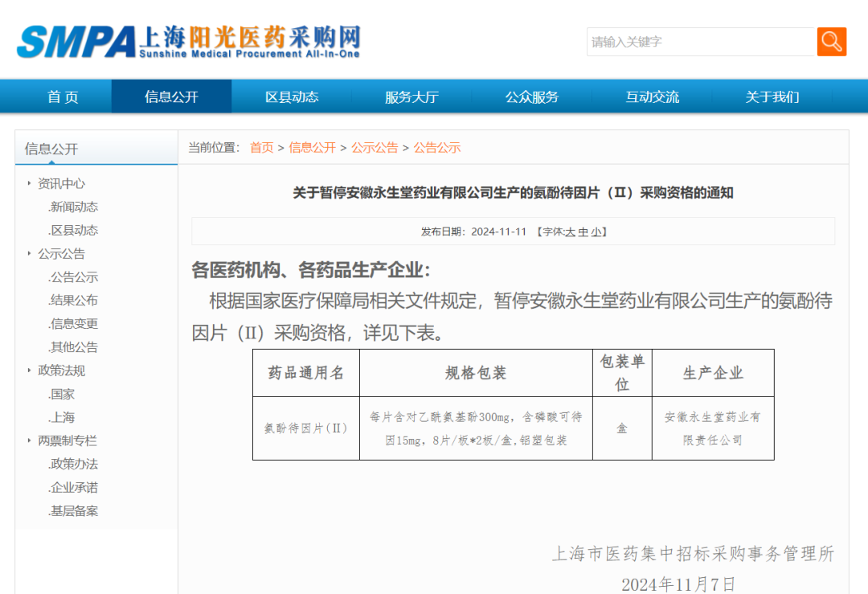Set font size to 中
The image size is (868, 594).
click(583, 232)
